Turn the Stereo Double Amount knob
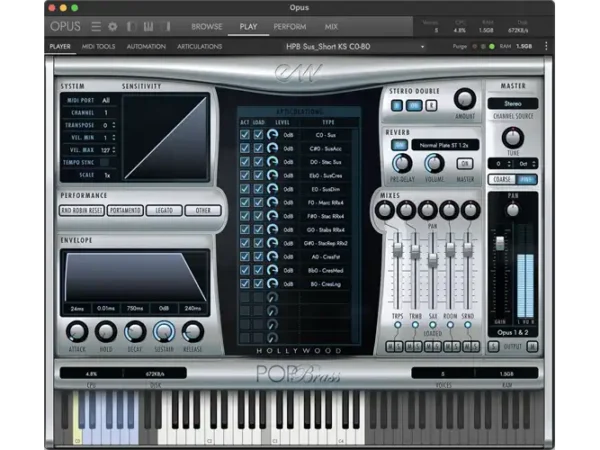 click(x=465, y=99)
